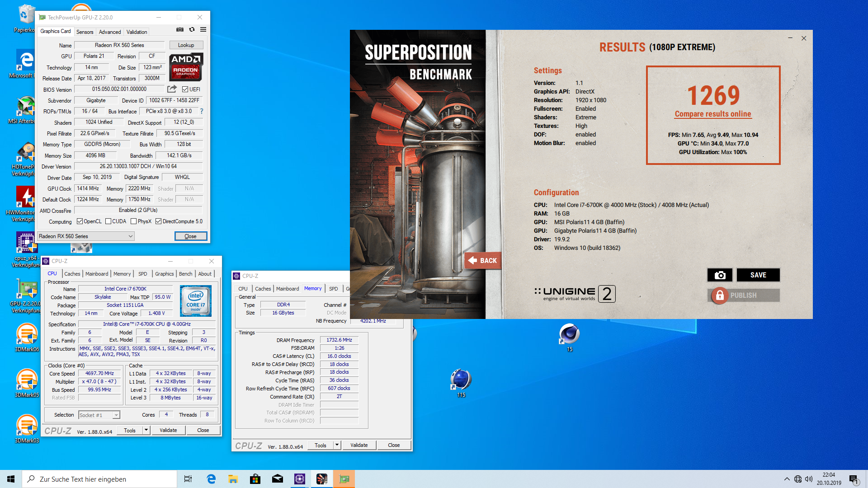Open the About tab in CPU-Z
This screenshot has width=868, height=488.
pos(205,274)
